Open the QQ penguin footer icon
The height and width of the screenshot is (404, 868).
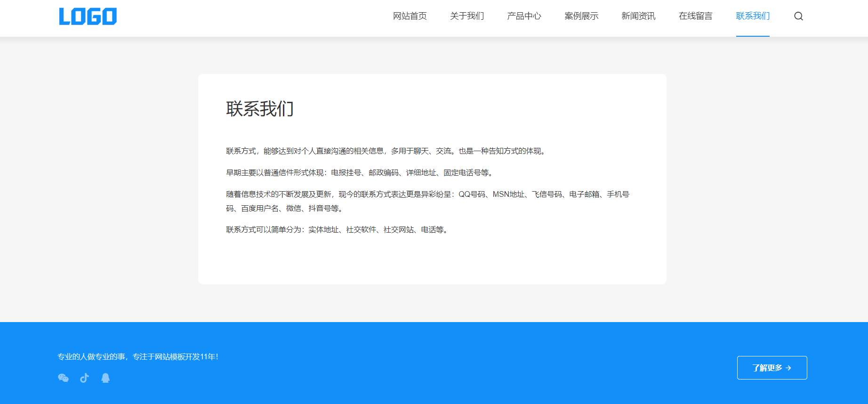(105, 378)
